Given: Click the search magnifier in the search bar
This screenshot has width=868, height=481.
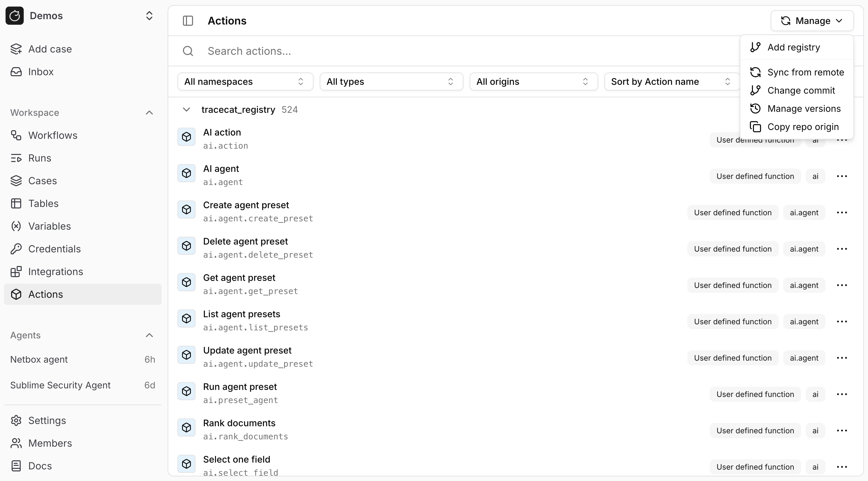Looking at the screenshot, I should pos(188,51).
